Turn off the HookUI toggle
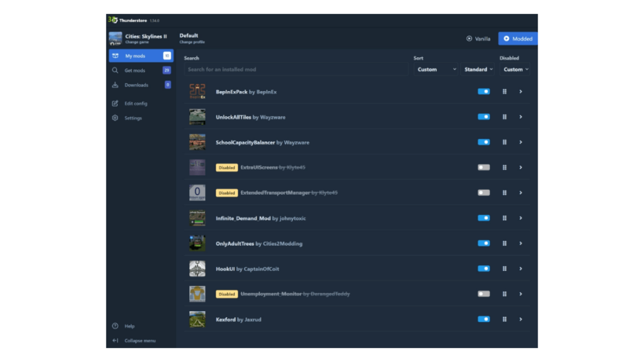 coord(484,268)
